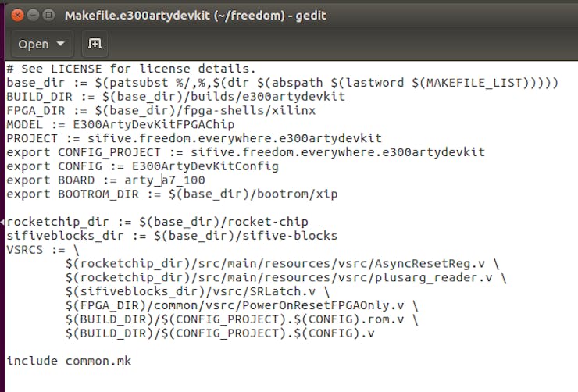Click the MODEL E300ArtyDevKitFPGAChip line
Screen dimensions: 578x392
pyautogui.click(x=120, y=124)
